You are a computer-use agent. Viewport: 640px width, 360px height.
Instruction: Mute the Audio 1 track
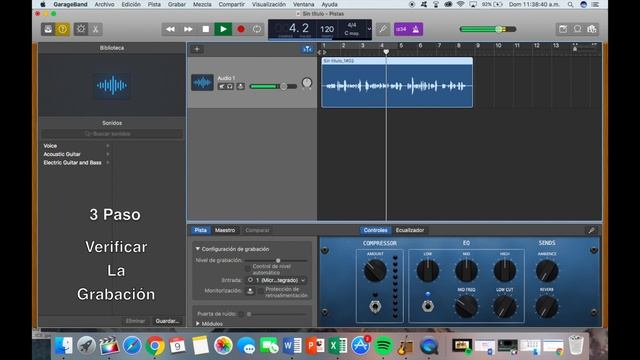[x=222, y=87]
